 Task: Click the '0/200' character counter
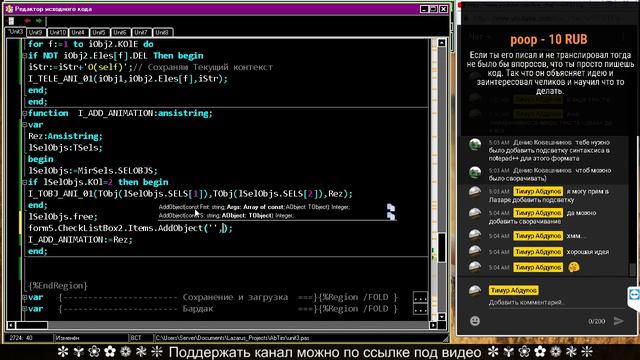[x=596, y=322]
